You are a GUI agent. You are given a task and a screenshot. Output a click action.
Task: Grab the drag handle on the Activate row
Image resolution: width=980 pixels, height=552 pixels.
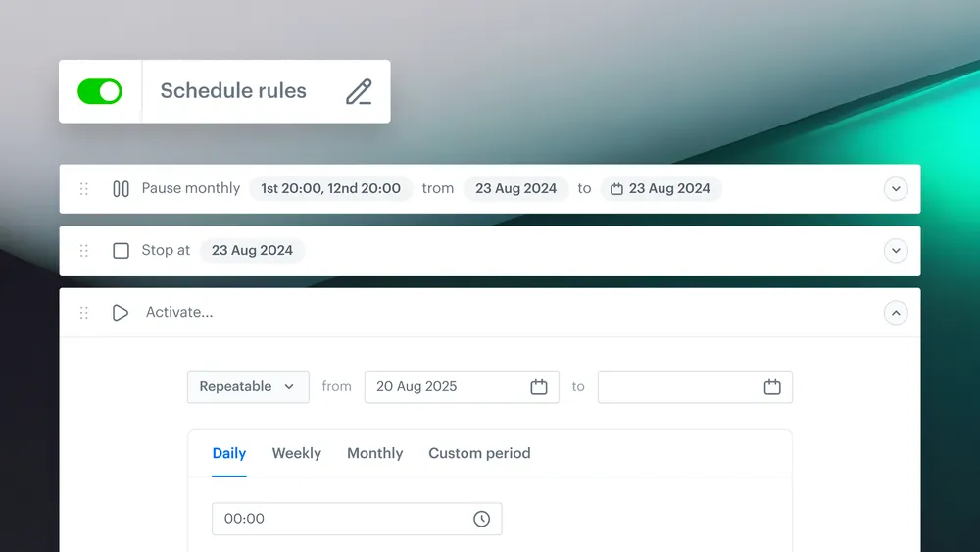click(x=83, y=313)
